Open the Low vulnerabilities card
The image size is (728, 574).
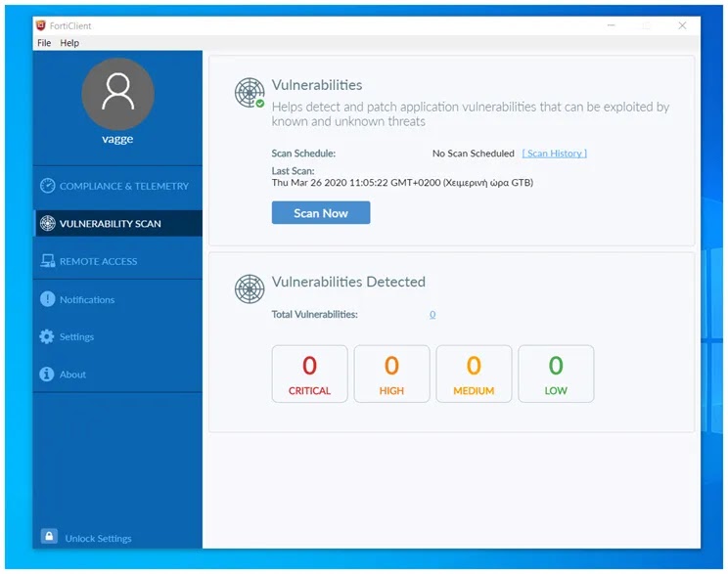click(x=556, y=374)
